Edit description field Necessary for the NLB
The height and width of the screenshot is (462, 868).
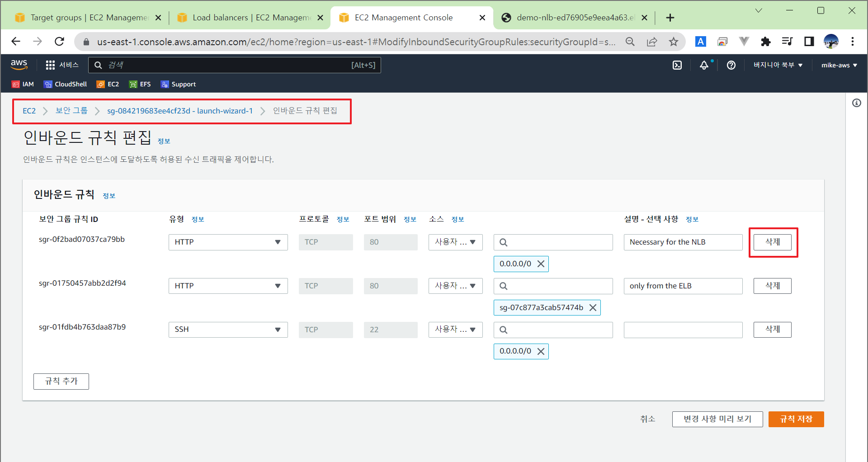tap(683, 242)
